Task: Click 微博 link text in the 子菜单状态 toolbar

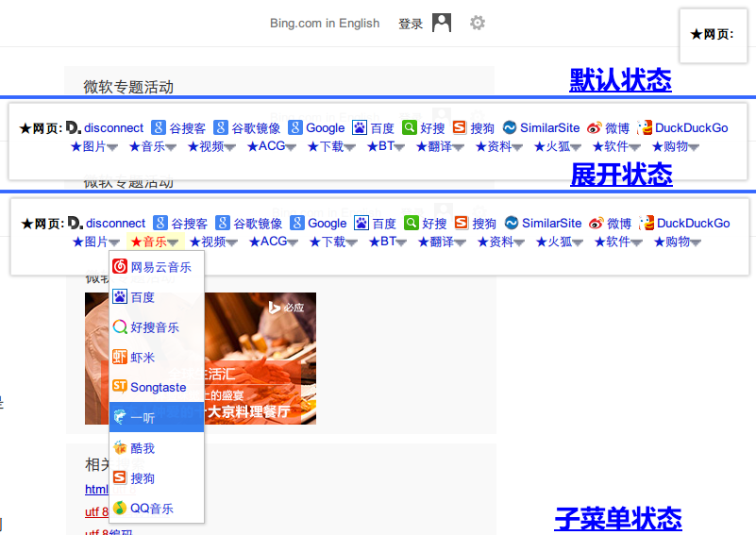Action: pos(619,224)
